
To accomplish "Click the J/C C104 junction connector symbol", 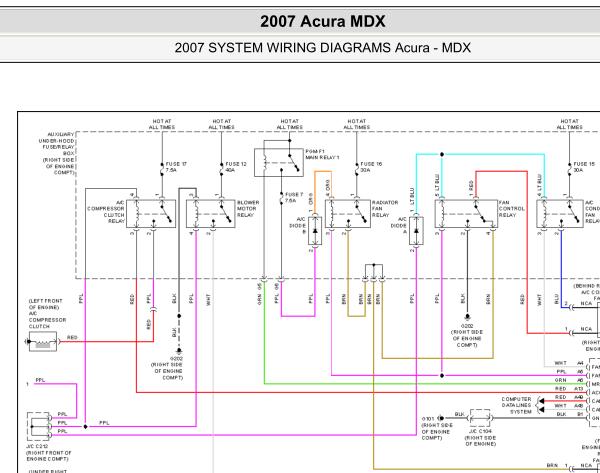I will coord(480,418).
